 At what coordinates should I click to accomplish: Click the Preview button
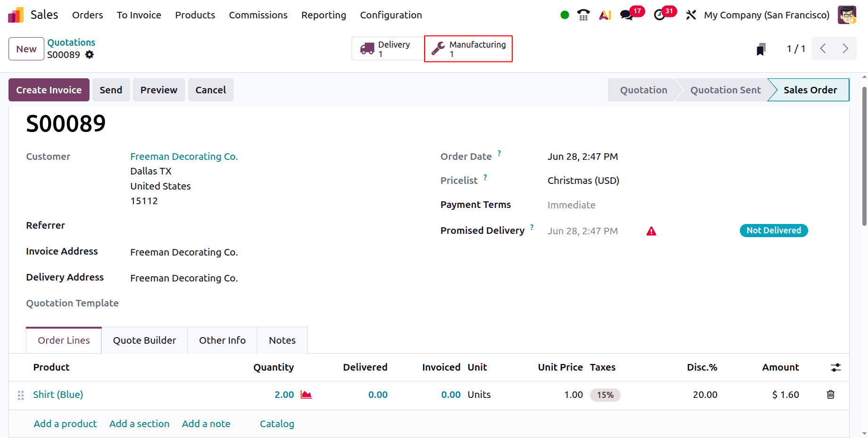pos(159,90)
